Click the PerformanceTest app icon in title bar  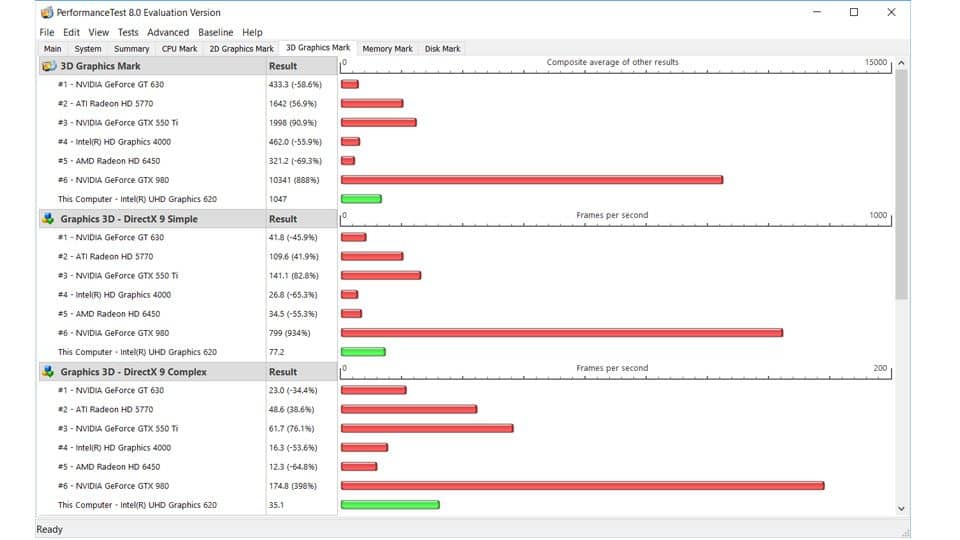click(46, 13)
